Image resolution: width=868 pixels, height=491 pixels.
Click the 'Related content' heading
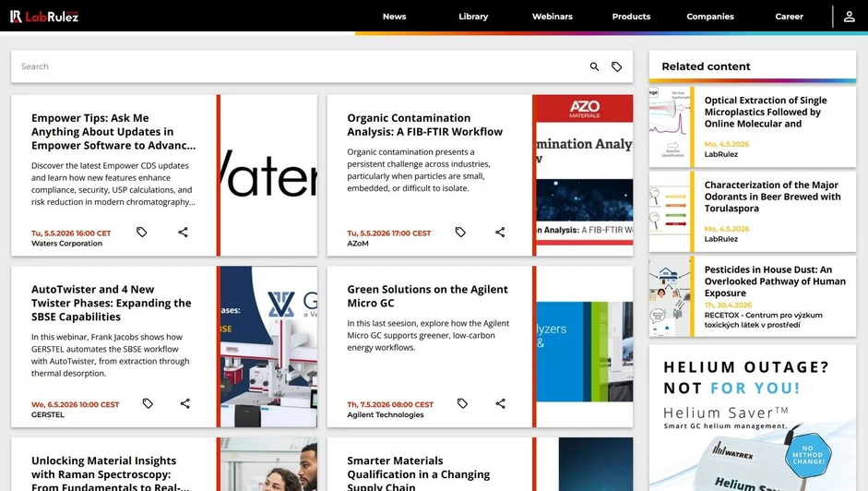(x=706, y=66)
